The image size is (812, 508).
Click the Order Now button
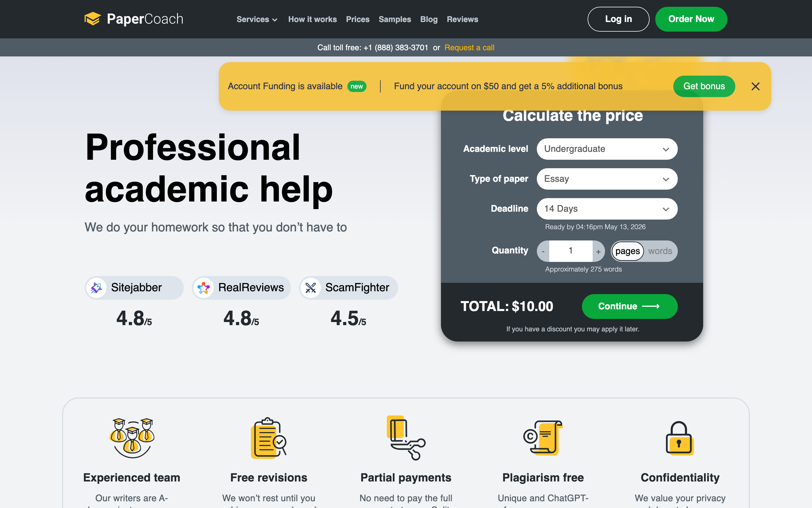[x=691, y=19]
